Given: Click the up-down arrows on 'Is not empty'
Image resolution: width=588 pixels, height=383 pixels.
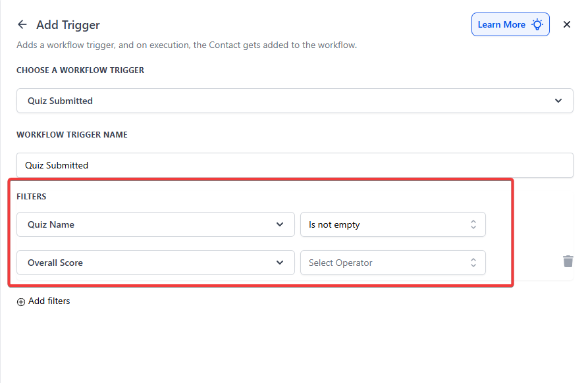Looking at the screenshot, I should click(x=473, y=224).
